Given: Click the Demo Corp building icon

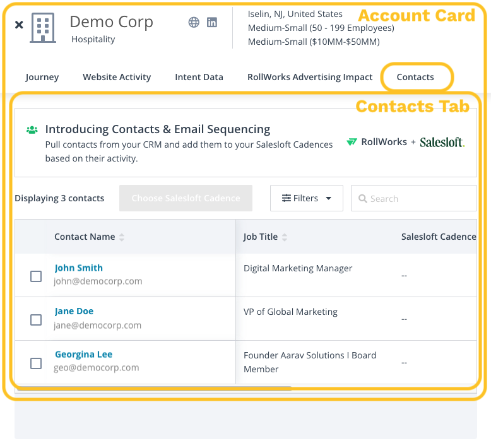Looking at the screenshot, I should tap(43, 28).
